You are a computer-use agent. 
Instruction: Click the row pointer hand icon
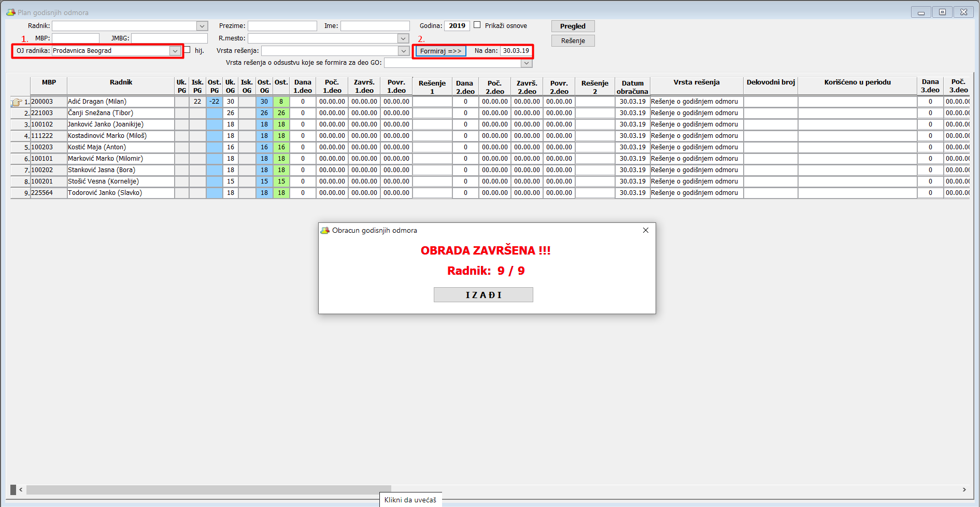17,102
